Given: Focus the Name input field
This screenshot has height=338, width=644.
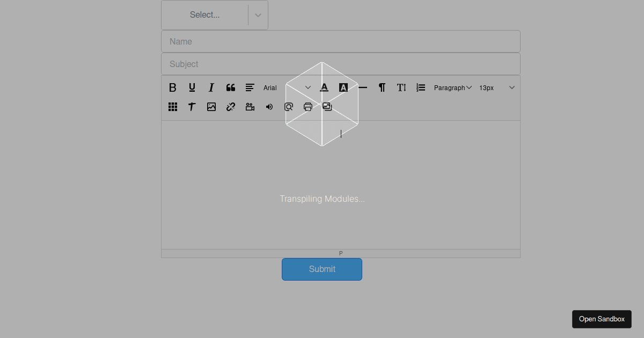Looking at the screenshot, I should tap(341, 41).
